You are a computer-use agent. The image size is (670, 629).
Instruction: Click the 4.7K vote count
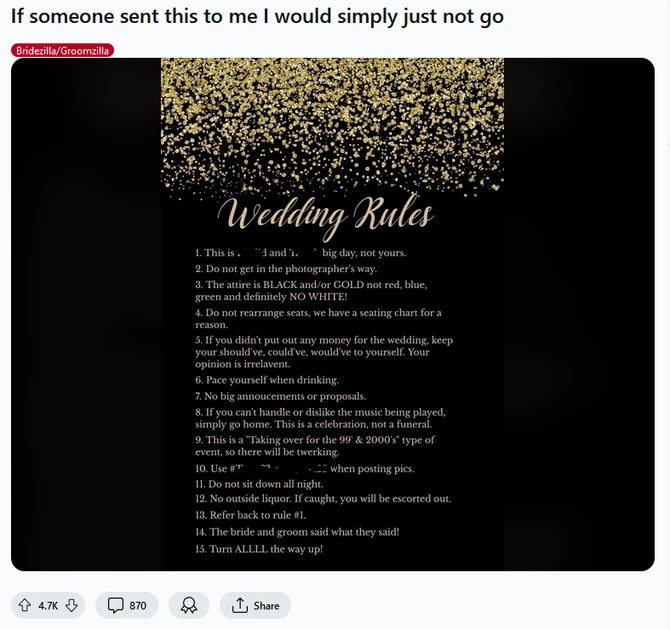pyautogui.click(x=48, y=605)
